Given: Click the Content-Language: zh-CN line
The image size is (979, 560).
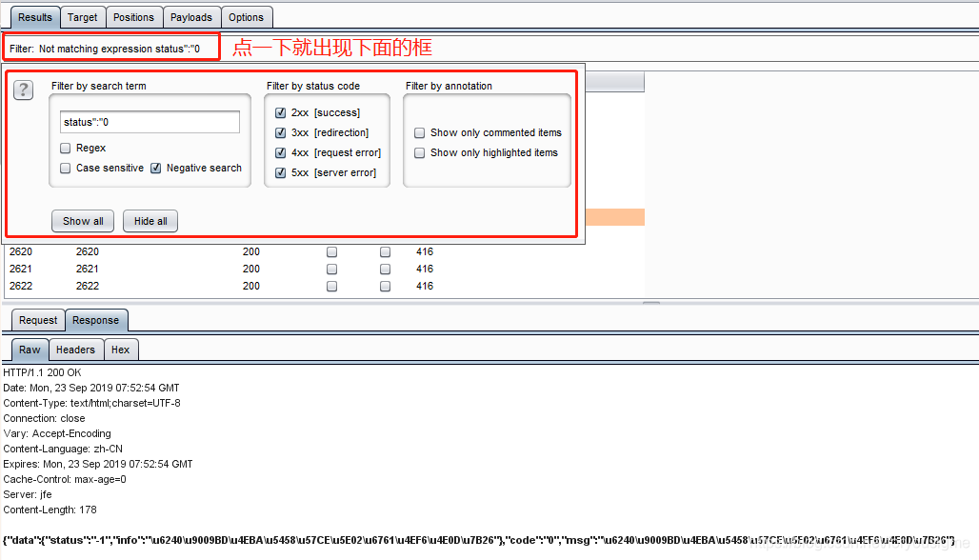Looking at the screenshot, I should tap(63, 449).
